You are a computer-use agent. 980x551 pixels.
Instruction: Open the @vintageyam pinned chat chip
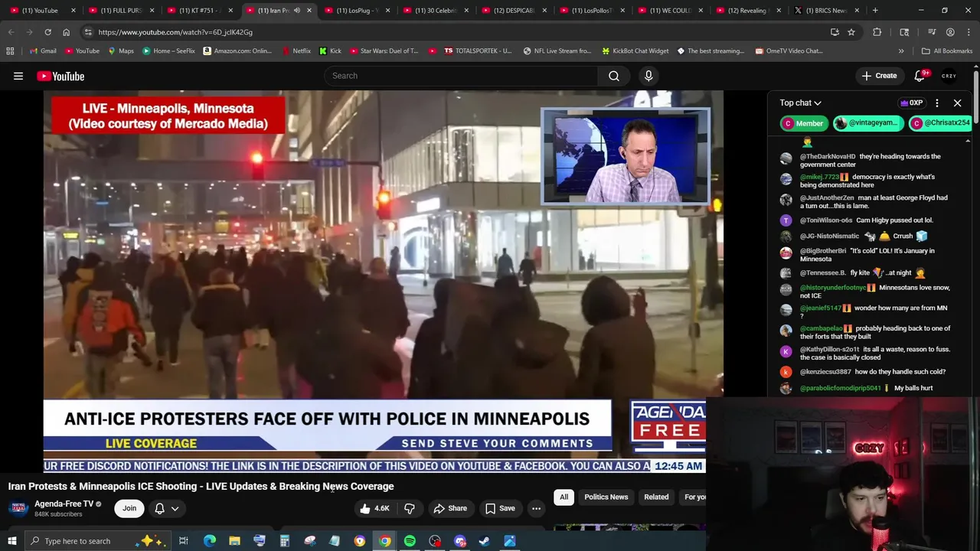pyautogui.click(x=867, y=123)
